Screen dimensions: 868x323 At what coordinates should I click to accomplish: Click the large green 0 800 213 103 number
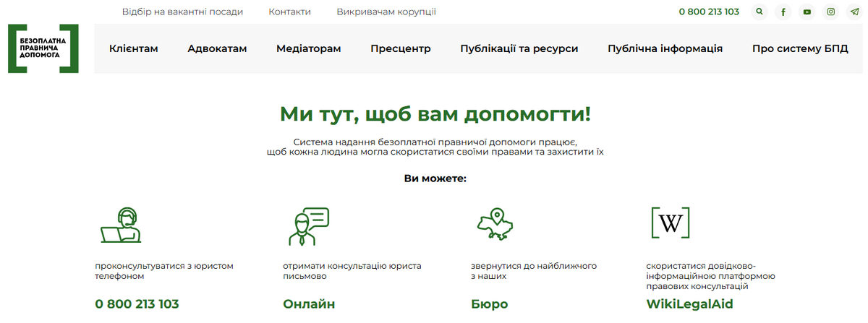(x=137, y=304)
